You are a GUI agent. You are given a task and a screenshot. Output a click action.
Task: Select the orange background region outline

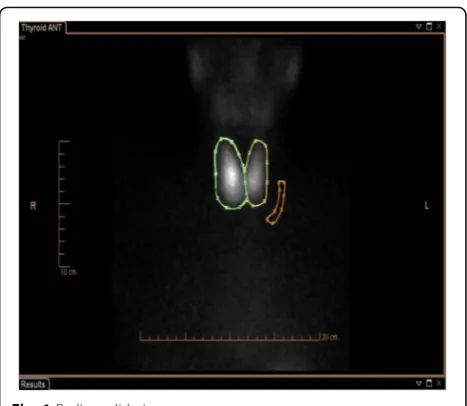[276, 202]
